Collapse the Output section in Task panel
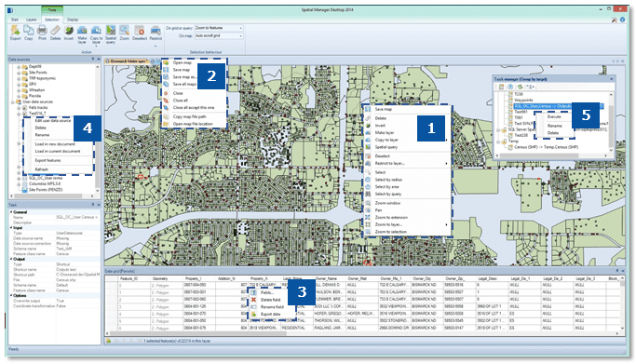Viewport: 636px width, 364px height. (x=11, y=259)
